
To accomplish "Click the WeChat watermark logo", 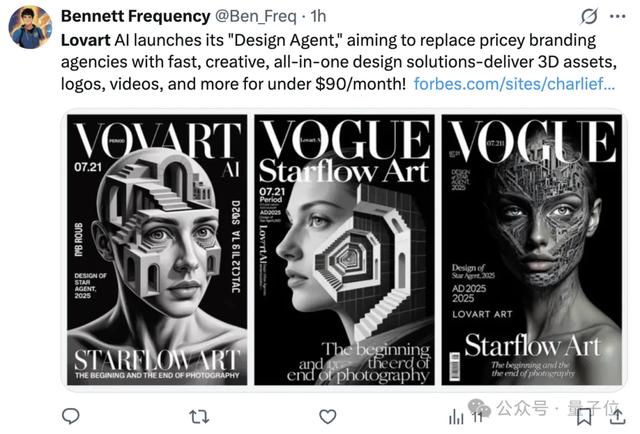I will [x=479, y=407].
